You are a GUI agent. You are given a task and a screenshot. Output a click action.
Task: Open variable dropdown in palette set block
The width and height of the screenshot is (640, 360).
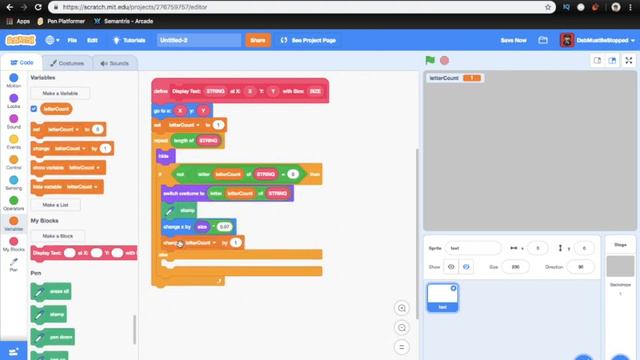[63, 129]
